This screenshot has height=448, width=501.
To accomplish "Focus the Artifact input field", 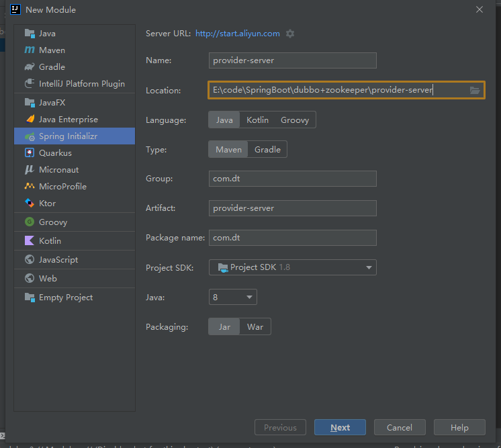I will (x=292, y=208).
